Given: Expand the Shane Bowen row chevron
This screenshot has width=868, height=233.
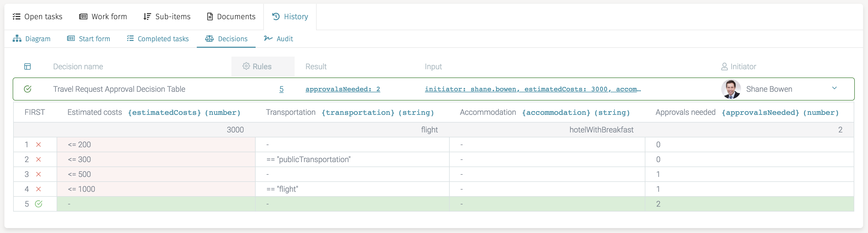Looking at the screenshot, I should 834,88.
